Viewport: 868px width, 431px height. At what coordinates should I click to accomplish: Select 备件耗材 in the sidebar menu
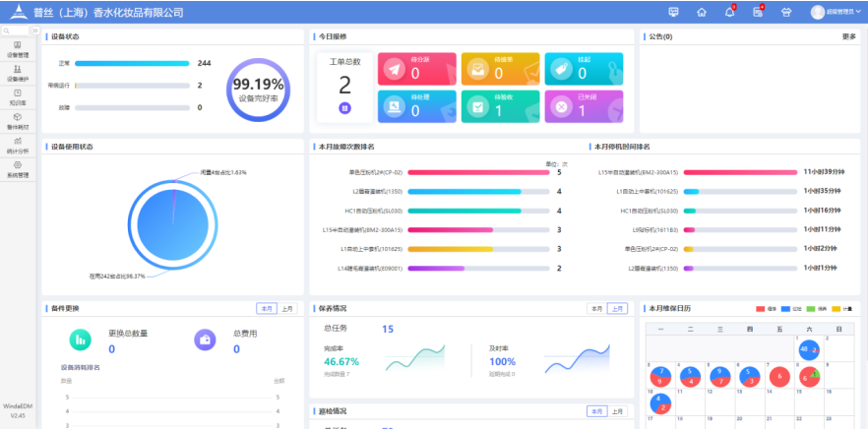(x=18, y=121)
